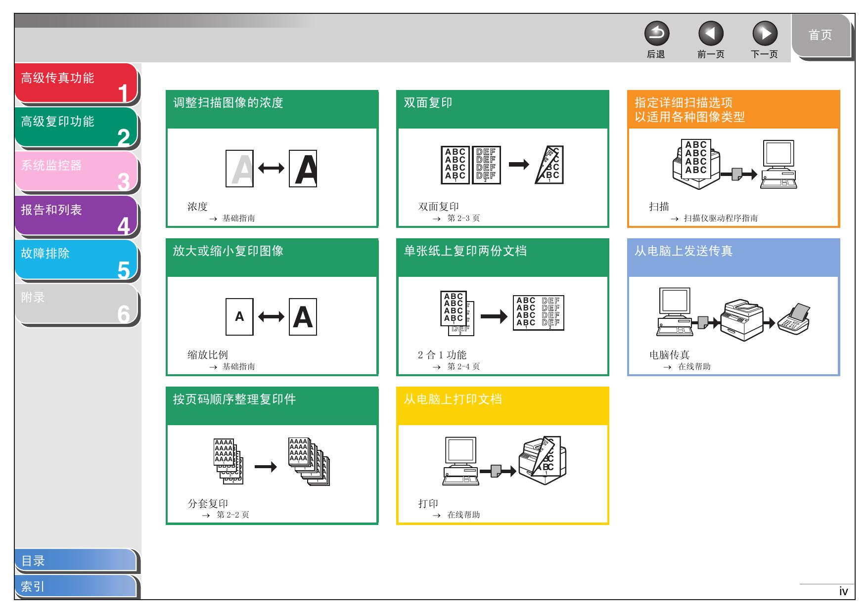This screenshot has width=868, height=613.
Task: Click the double-sided copy ABC/DEF illustration
Action: point(502,165)
